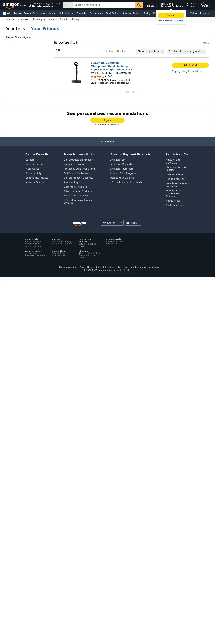Viewport: 215px width, 644px height.
Task: Click the three-dots More icon
Action: [x=200, y=43]
